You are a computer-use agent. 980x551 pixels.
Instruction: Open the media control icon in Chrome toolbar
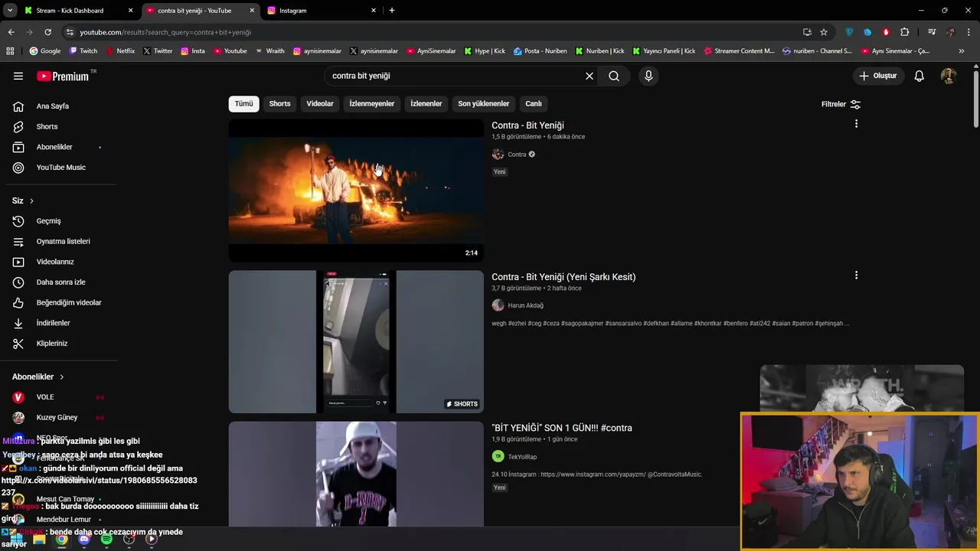pos(932,32)
